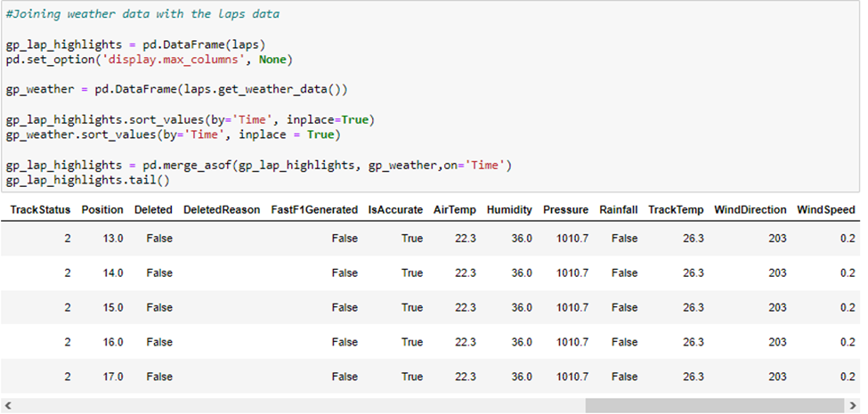
Task: Click Rainfall False in Position 17.0 row
Action: tap(624, 377)
